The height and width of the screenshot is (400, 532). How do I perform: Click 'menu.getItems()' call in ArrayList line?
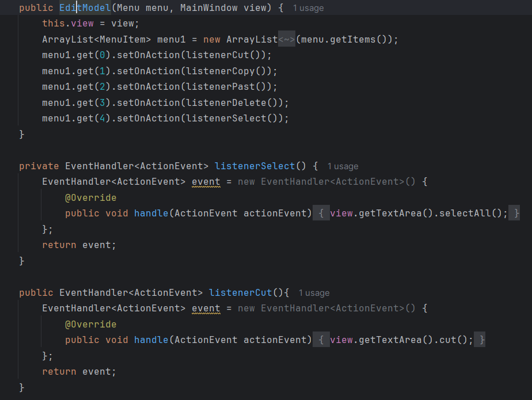pyautogui.click(x=344, y=39)
